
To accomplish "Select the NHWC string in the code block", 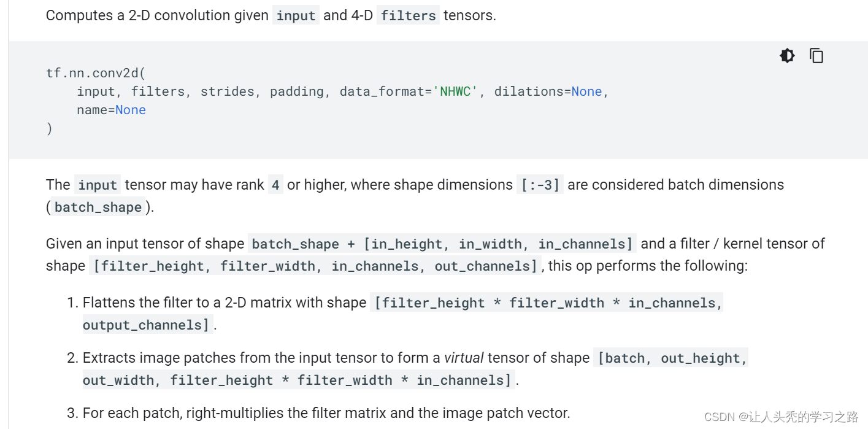I will [x=455, y=91].
